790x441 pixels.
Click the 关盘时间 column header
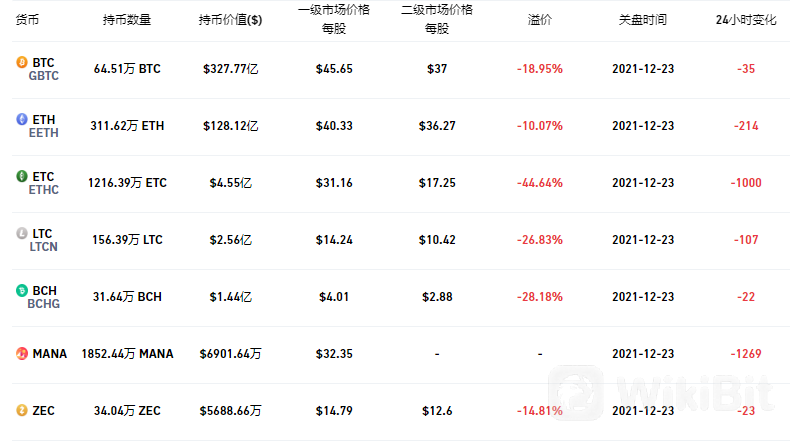[x=642, y=20]
